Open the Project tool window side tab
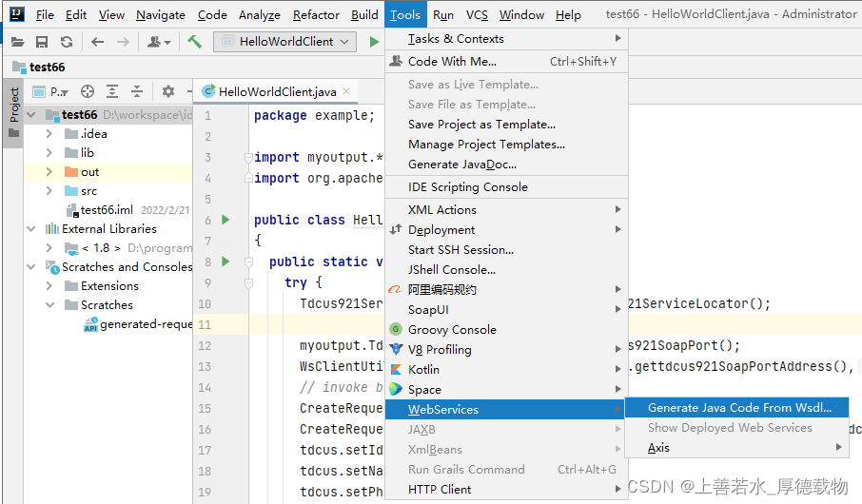862x504 pixels. 13,112
